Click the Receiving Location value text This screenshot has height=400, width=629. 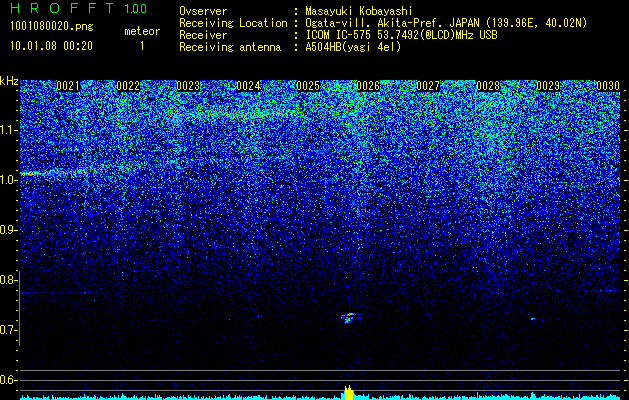[446, 23]
